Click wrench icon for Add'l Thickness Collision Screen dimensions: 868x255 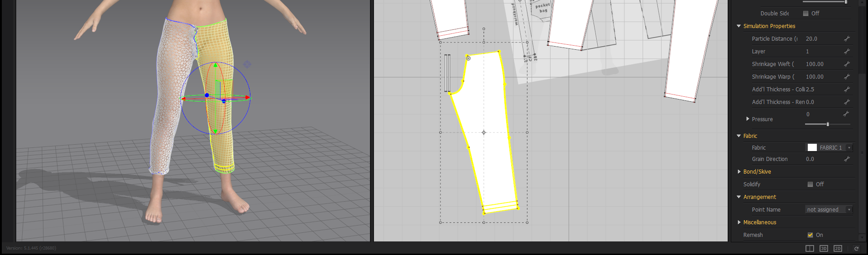point(847,90)
